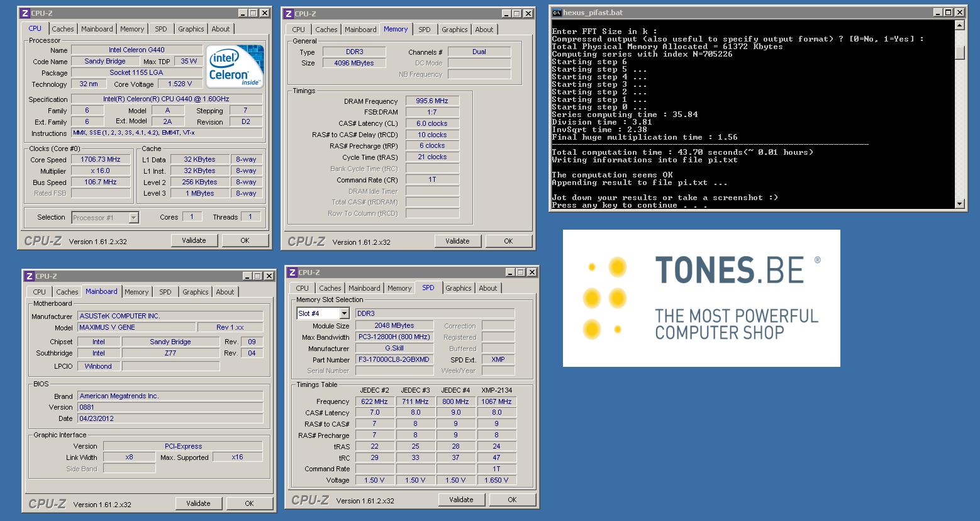Image resolution: width=980 pixels, height=521 pixels.
Task: Click the Command Rate 1T value in Memory window
Action: (x=432, y=179)
